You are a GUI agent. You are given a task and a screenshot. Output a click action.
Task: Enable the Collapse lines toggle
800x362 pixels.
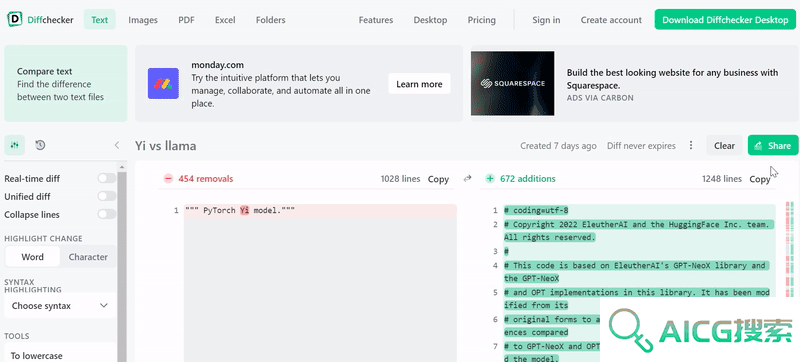pos(107,214)
